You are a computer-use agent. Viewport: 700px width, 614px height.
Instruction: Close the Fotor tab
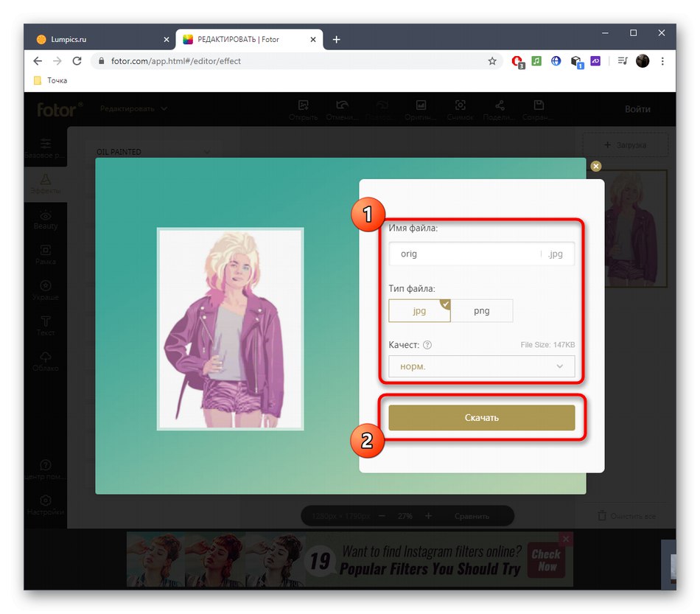pyautogui.click(x=313, y=40)
